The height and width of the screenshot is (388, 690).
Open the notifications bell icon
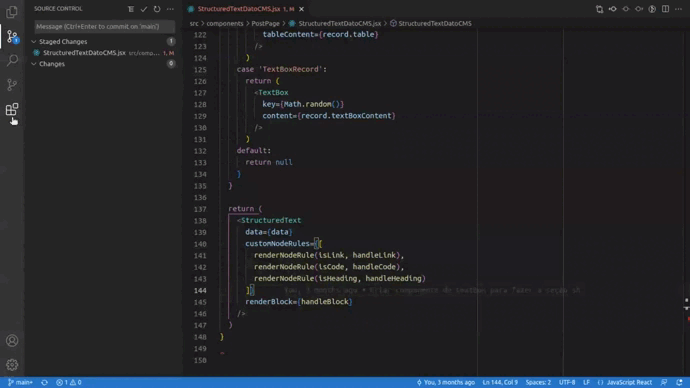coord(679,382)
